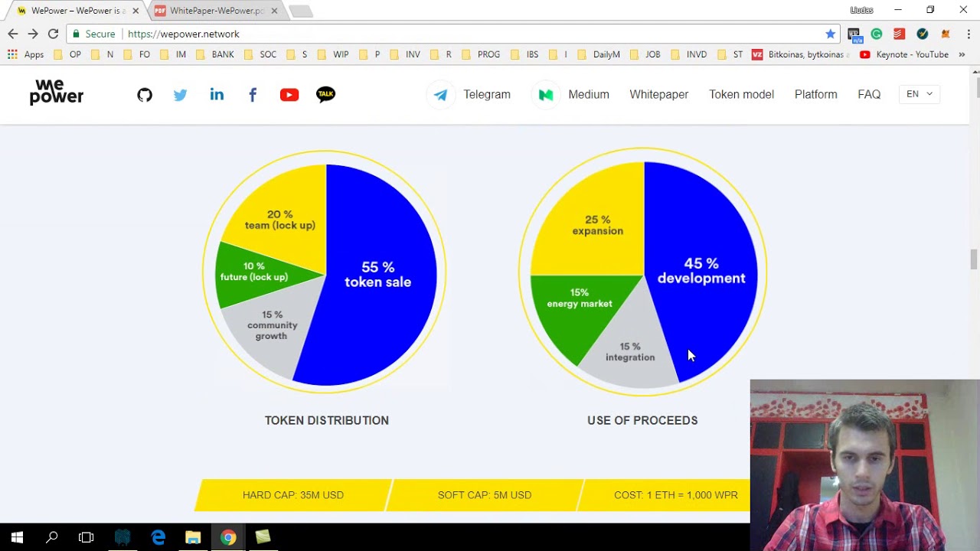980x551 pixels.
Task: Bookmark page with the star icon
Action: (830, 34)
